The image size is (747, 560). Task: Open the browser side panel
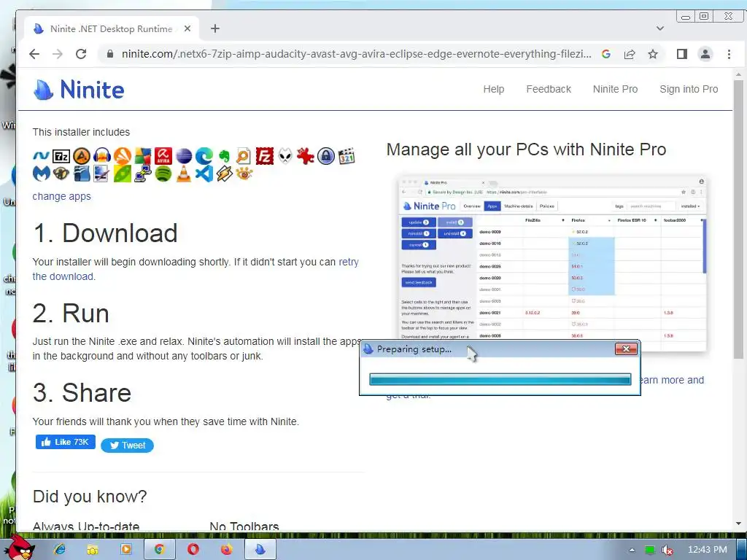point(682,54)
